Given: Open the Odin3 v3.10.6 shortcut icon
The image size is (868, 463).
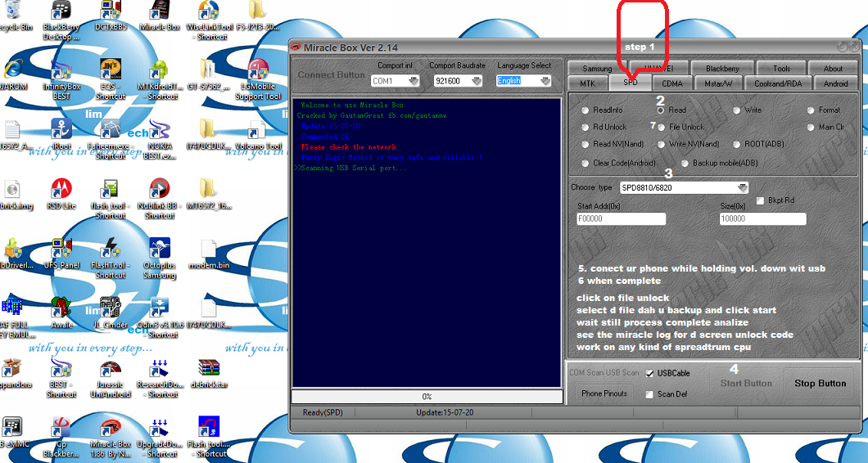Looking at the screenshot, I should coord(160,308).
